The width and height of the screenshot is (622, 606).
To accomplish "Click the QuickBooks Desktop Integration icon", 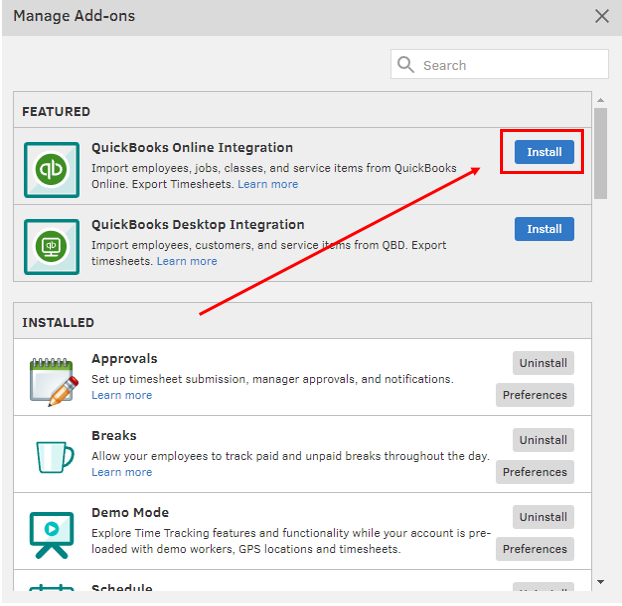I will [x=52, y=247].
